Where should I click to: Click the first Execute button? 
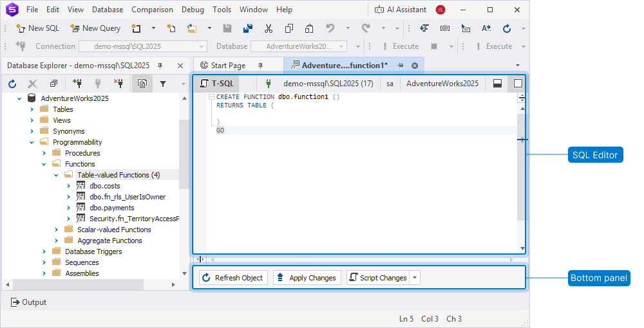pos(401,46)
